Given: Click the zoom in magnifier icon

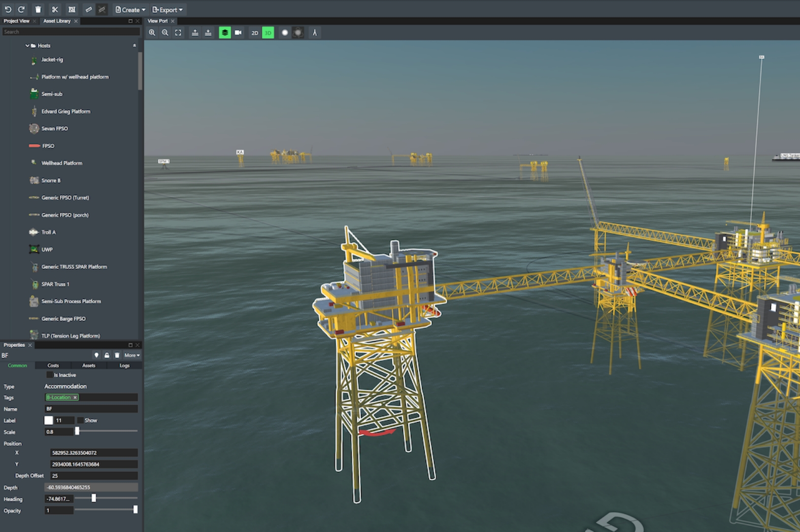Looking at the screenshot, I should [x=152, y=33].
